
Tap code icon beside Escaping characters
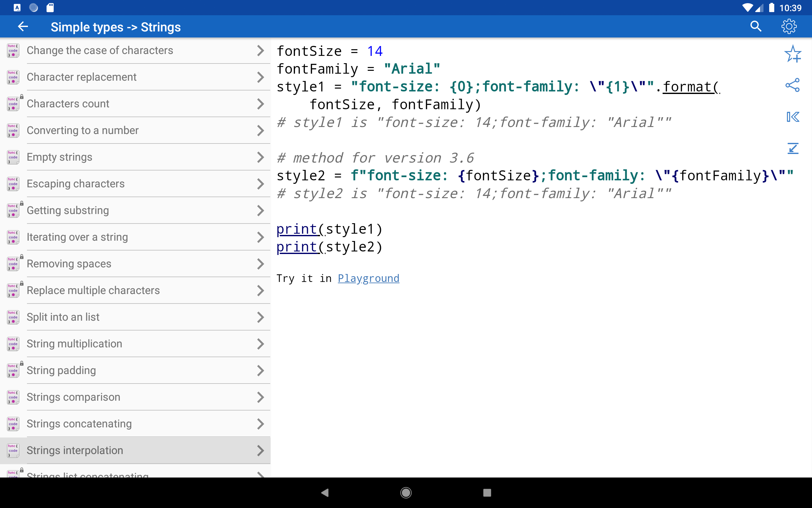tap(13, 184)
